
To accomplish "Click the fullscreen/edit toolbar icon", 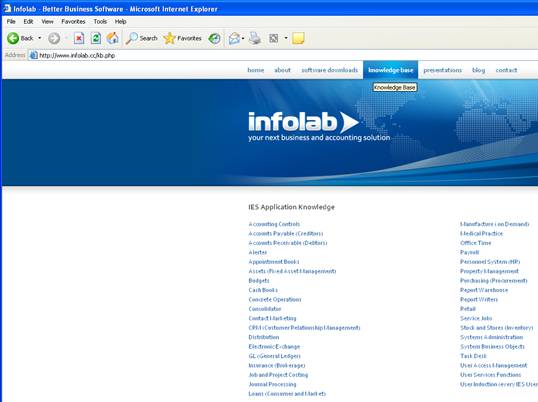I will click(x=274, y=38).
